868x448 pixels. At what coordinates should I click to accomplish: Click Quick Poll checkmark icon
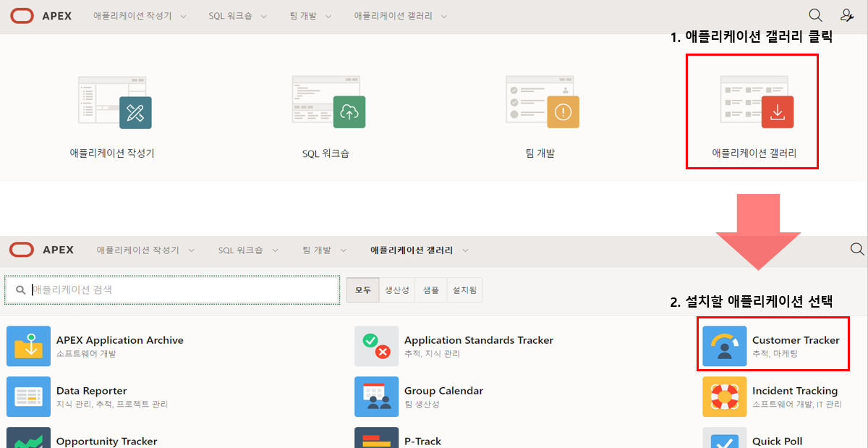pyautogui.click(x=724, y=438)
